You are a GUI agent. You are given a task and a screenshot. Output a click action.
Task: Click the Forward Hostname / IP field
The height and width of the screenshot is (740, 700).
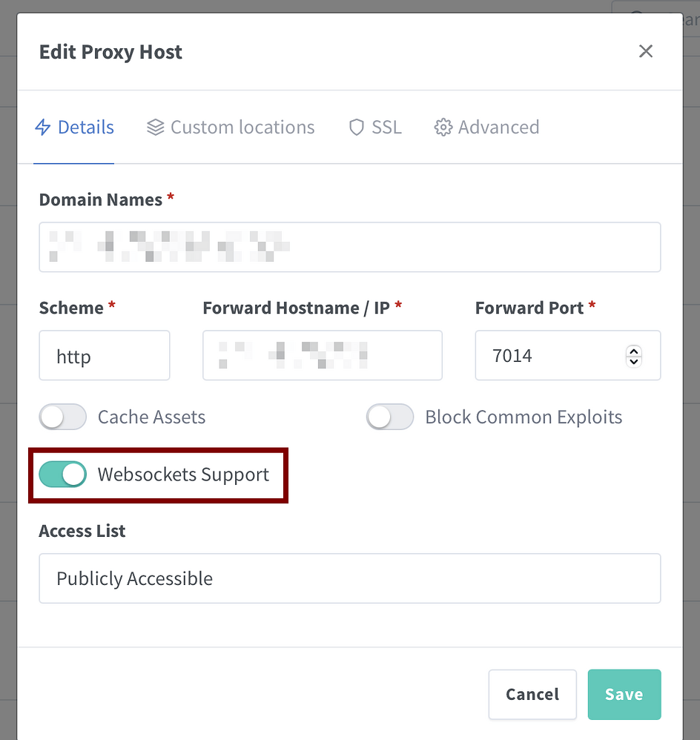[323, 356]
